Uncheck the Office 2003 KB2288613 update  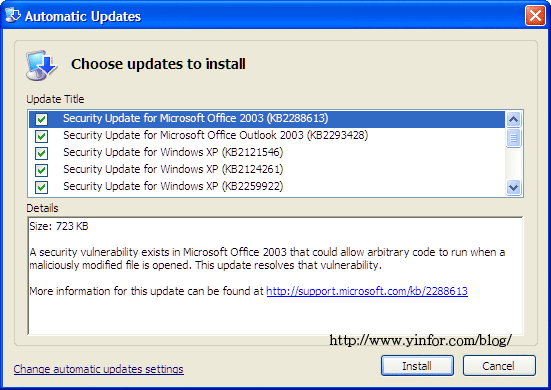41,119
